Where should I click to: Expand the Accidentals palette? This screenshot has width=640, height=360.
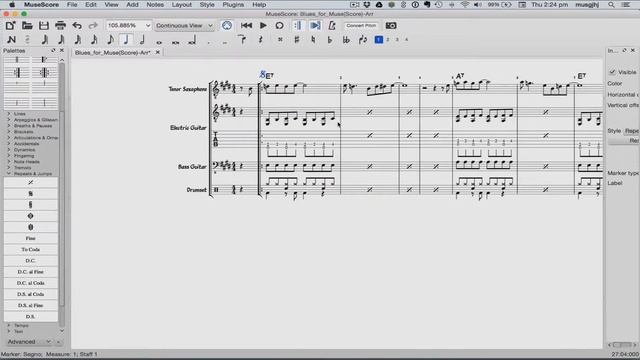coord(27,144)
